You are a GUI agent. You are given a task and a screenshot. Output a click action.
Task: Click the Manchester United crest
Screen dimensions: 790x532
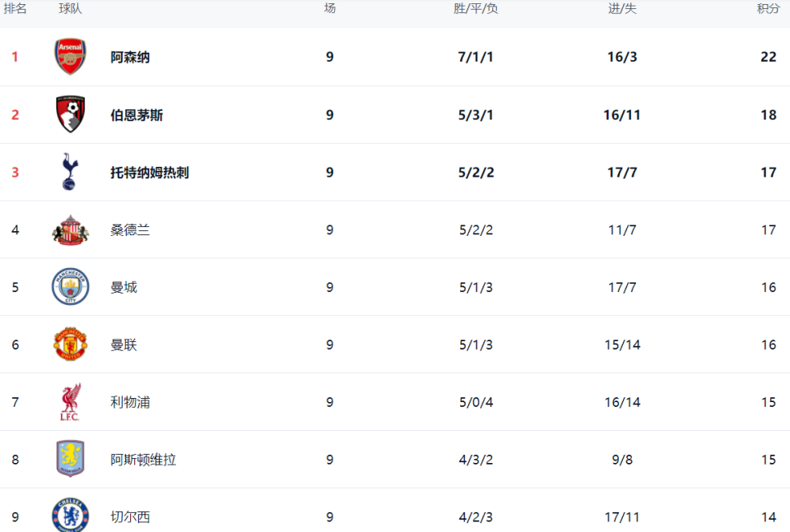[70, 345]
